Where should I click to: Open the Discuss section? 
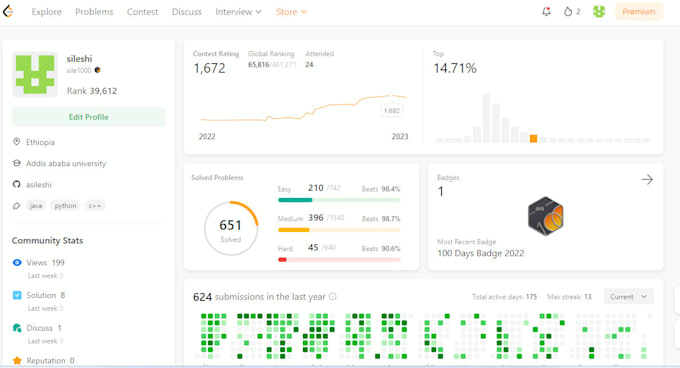pyautogui.click(x=186, y=12)
